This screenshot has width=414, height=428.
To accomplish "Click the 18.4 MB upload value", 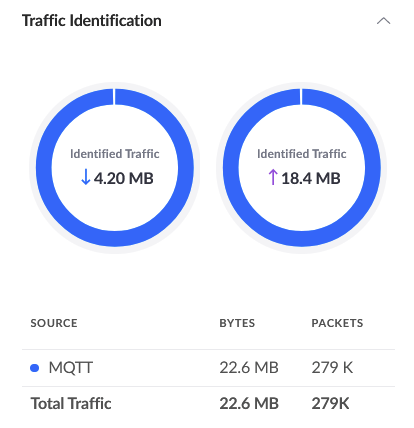I will point(311,178).
